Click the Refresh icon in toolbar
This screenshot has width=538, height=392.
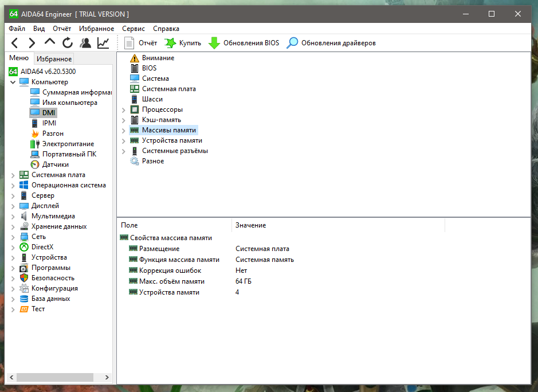(x=68, y=43)
